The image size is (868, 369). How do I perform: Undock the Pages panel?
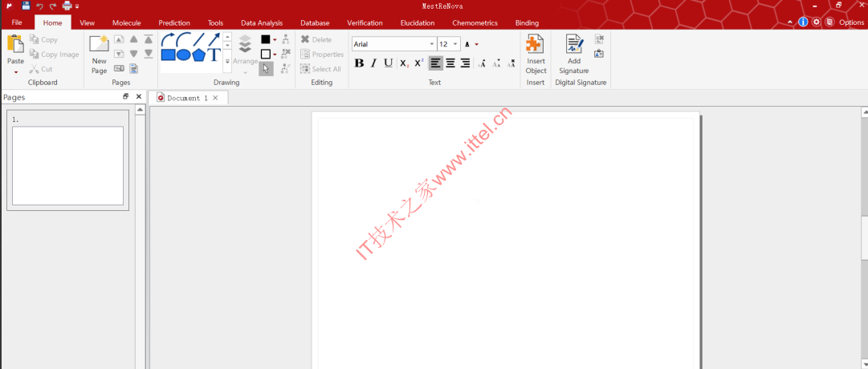click(x=125, y=97)
